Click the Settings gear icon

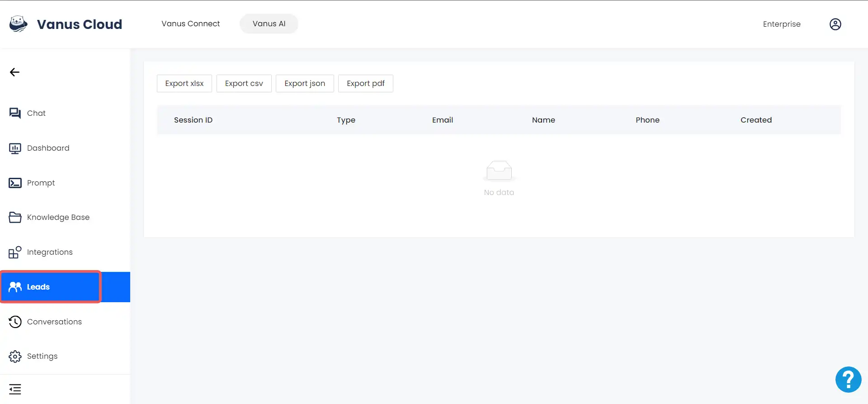[15, 356]
